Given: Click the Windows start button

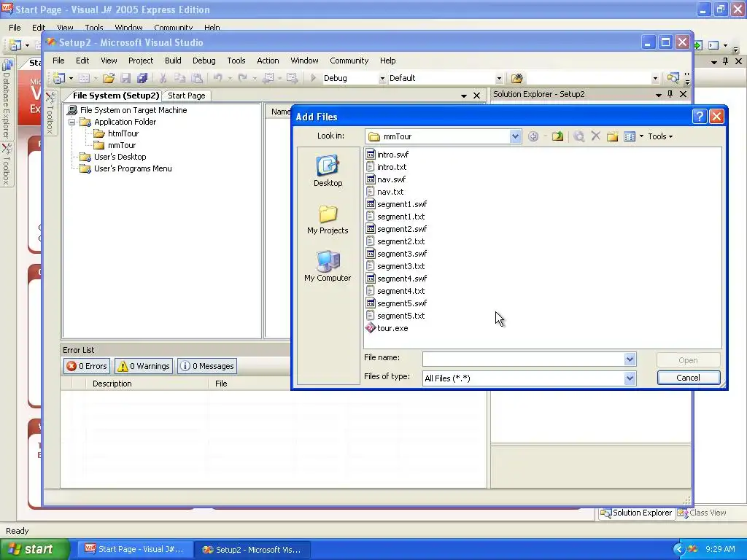Looking at the screenshot, I should tap(35, 549).
